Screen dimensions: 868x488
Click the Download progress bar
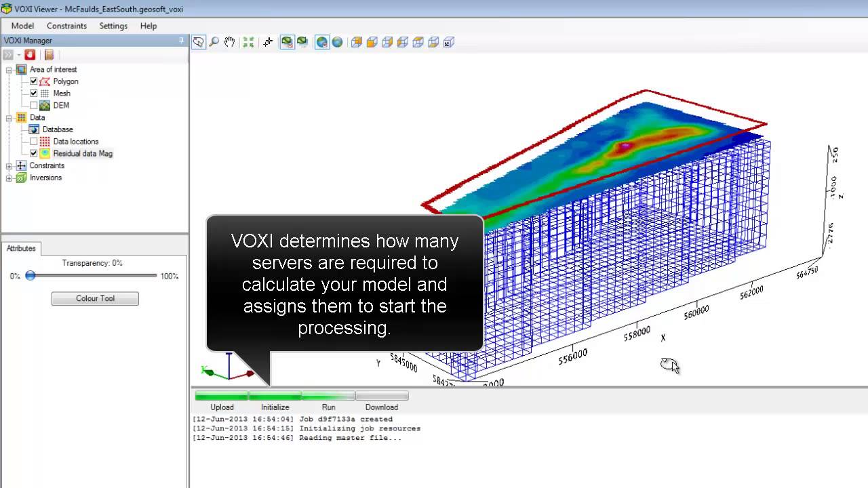[x=382, y=396]
